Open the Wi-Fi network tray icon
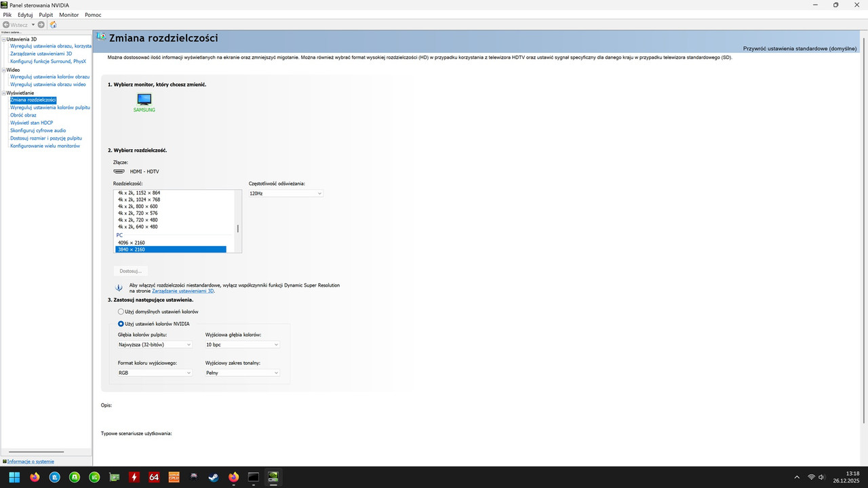 (x=811, y=477)
